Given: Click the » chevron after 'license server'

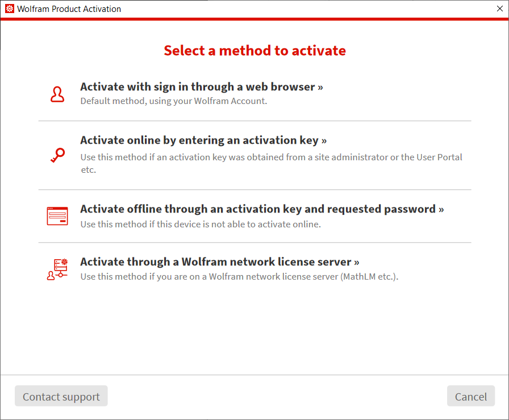Looking at the screenshot, I should tap(357, 263).
